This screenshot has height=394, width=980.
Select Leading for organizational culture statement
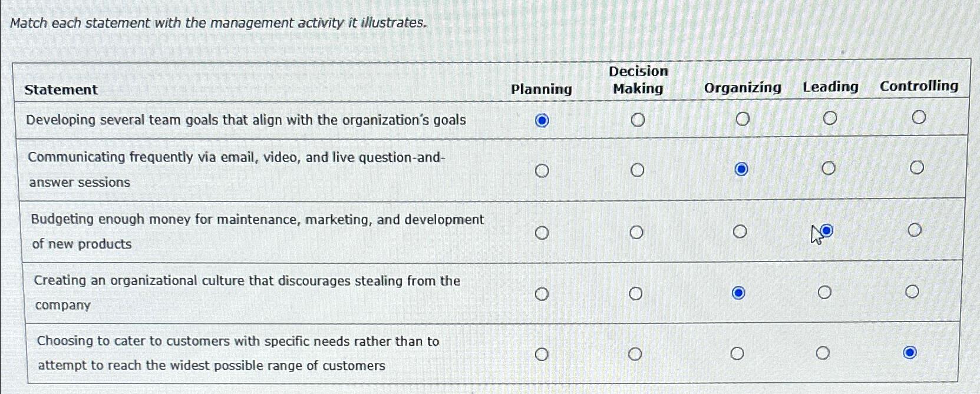click(x=825, y=290)
